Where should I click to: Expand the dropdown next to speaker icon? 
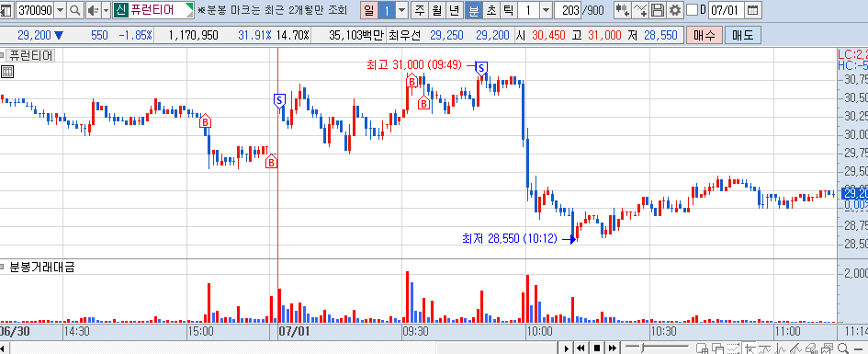coord(106,9)
